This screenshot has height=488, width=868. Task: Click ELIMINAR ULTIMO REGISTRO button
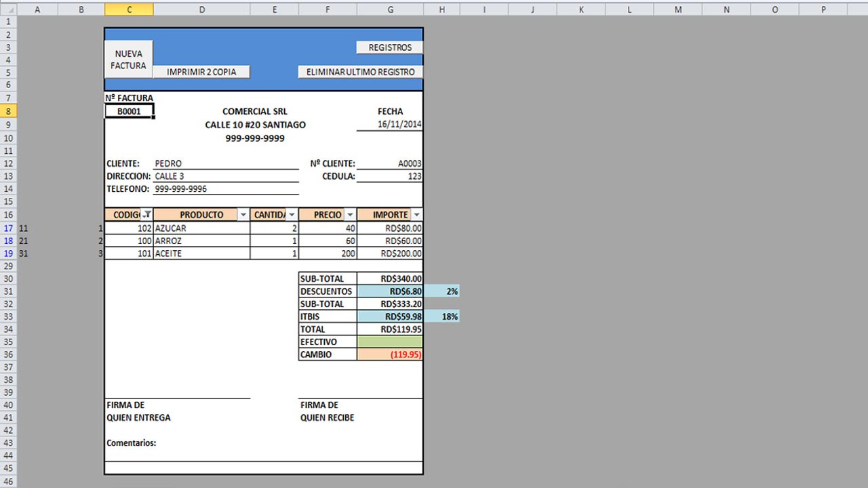tap(361, 72)
